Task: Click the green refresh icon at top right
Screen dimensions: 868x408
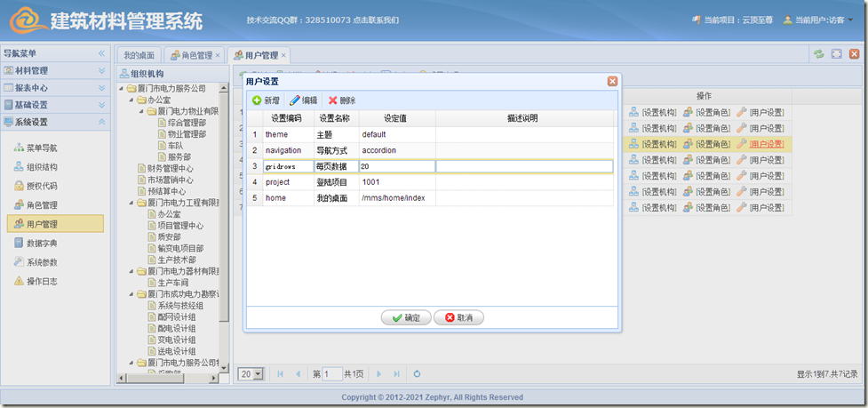Action: pos(818,54)
